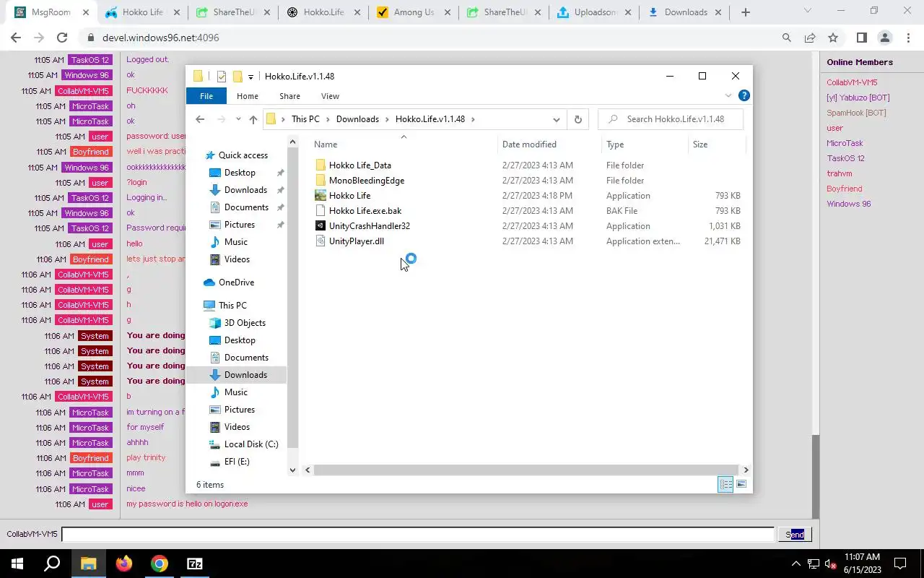The height and width of the screenshot is (578, 924).
Task: Go back in the Chrome browser
Action: (x=16, y=38)
